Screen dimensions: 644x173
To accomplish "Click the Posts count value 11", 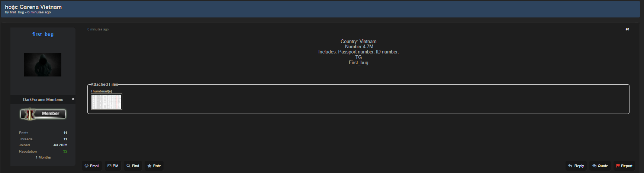I will tap(65, 133).
